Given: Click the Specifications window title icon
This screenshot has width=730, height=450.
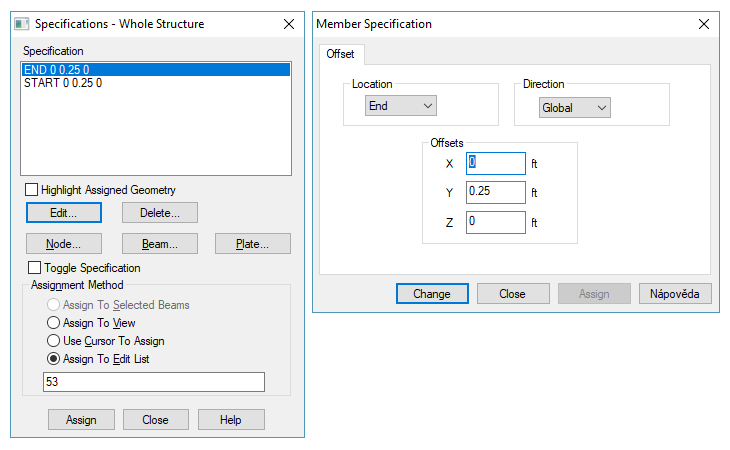Looking at the screenshot, I should click(20, 23).
